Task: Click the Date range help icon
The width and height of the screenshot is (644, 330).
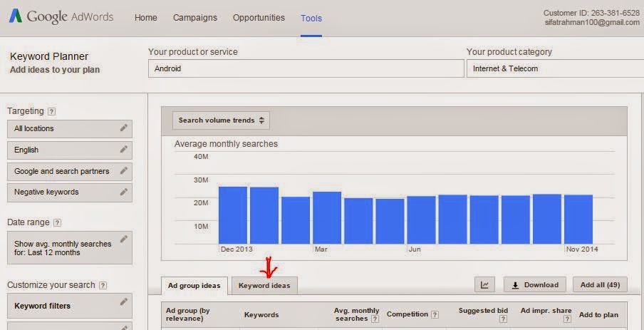Action: point(58,222)
